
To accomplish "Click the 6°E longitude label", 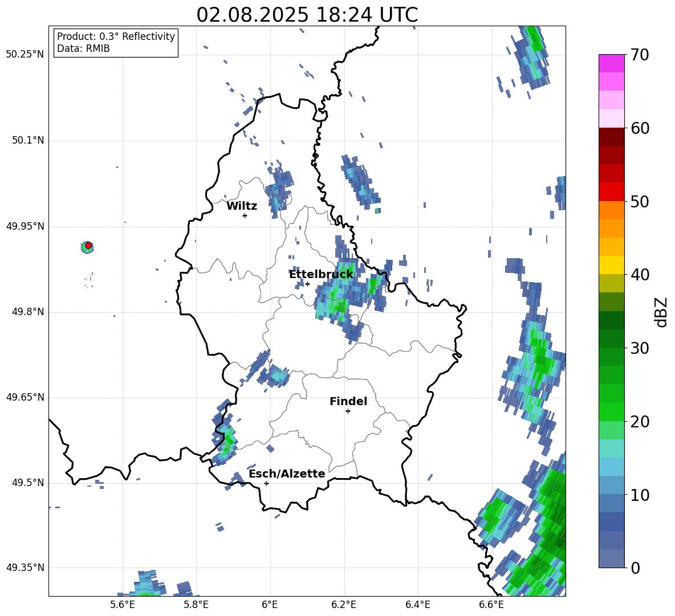I will pos(270,605).
